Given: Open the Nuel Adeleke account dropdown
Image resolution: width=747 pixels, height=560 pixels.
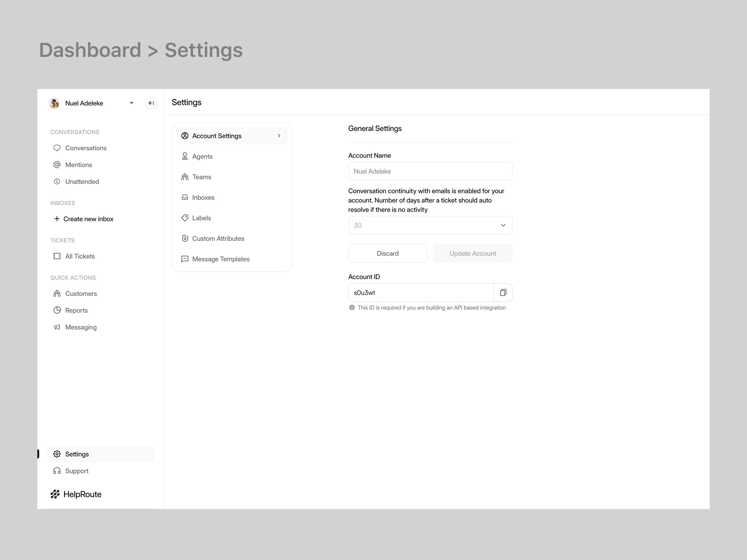Looking at the screenshot, I should pos(131,103).
